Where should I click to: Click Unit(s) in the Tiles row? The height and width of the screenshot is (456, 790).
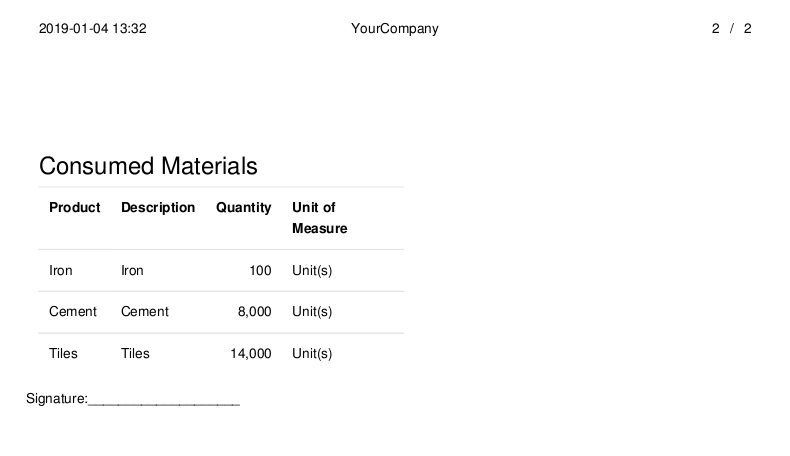pyautogui.click(x=312, y=354)
